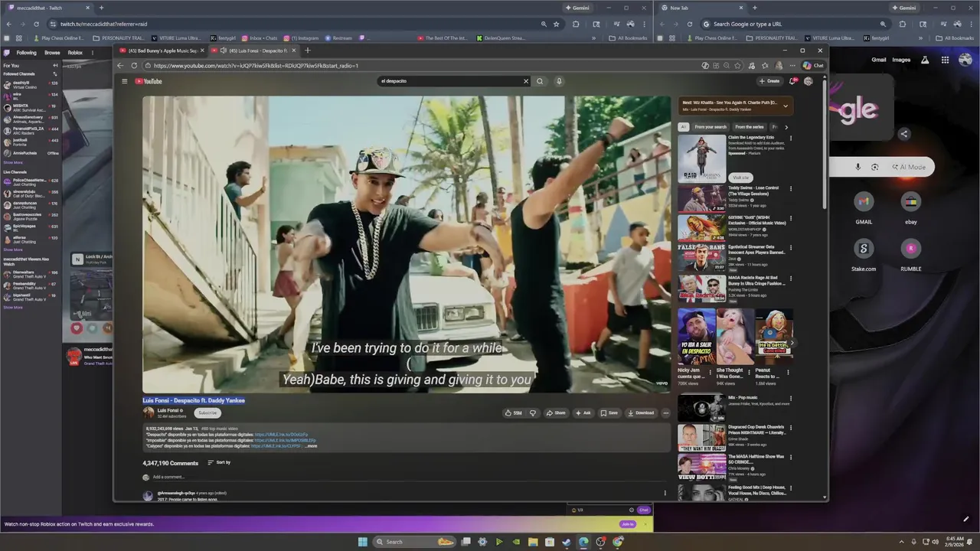Viewport: 980px width, 551px height.
Task: Reload the YouTube page
Action: tap(134, 66)
